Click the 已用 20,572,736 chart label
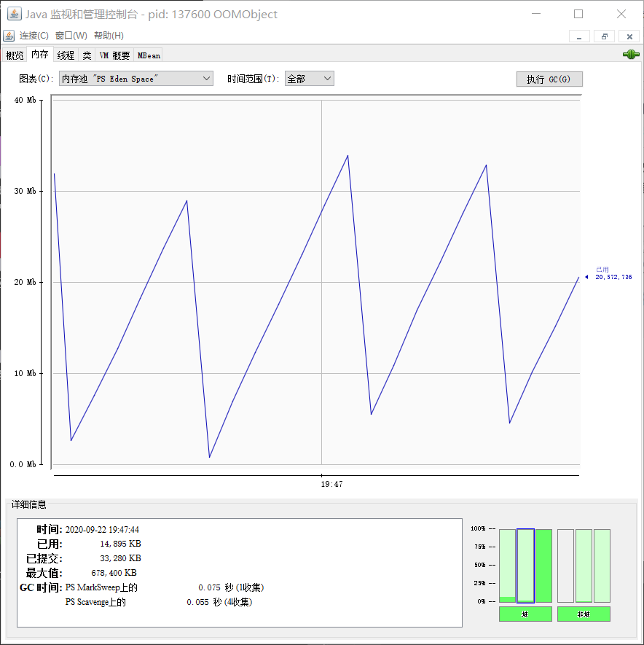The width and height of the screenshot is (644, 645). 613,273
